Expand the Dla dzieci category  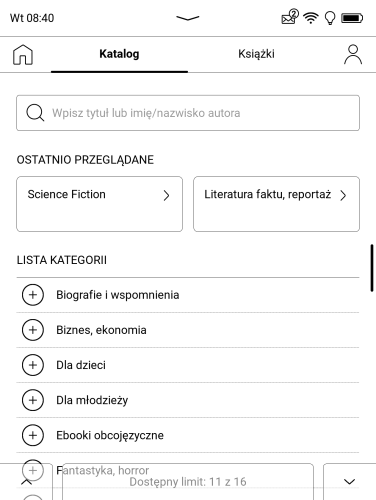click(x=33, y=365)
